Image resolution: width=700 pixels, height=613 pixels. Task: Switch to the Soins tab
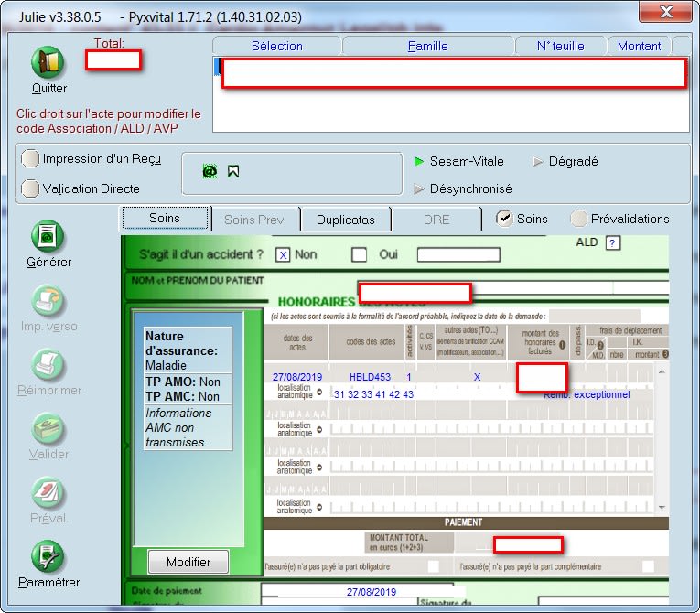coord(165,219)
